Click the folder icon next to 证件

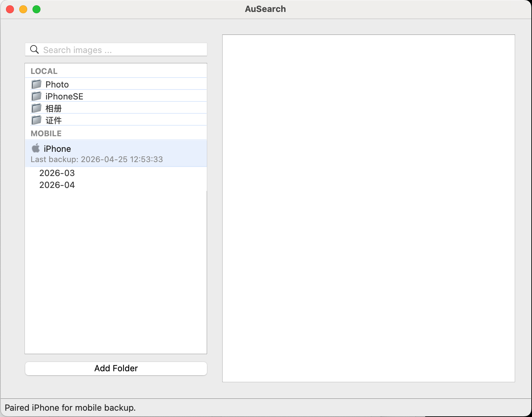click(x=36, y=120)
